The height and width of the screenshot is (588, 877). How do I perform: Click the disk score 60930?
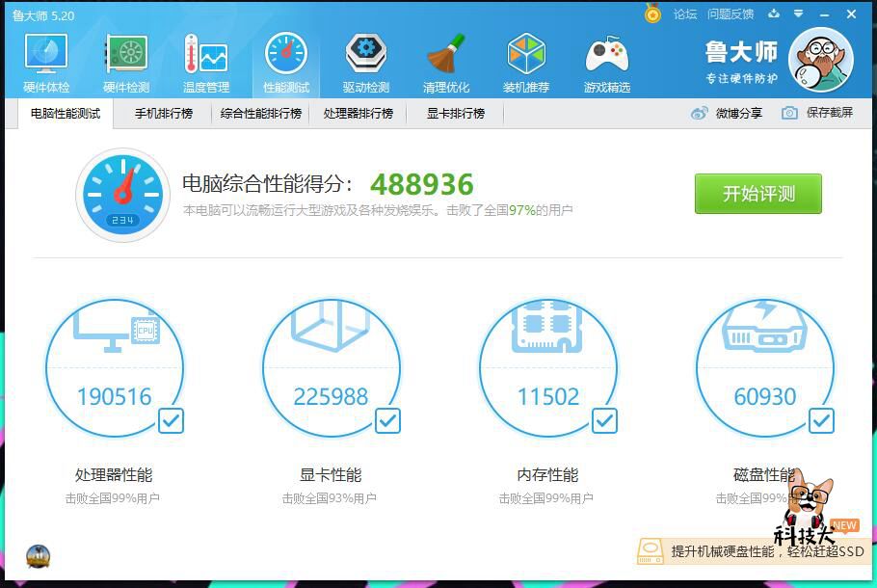click(x=764, y=397)
